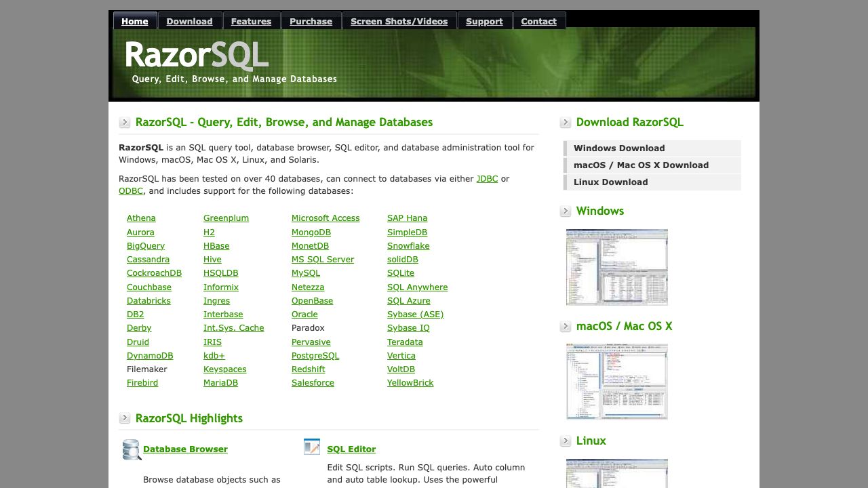Open the Database Browser link
Image resolution: width=868 pixels, height=488 pixels.
(185, 449)
